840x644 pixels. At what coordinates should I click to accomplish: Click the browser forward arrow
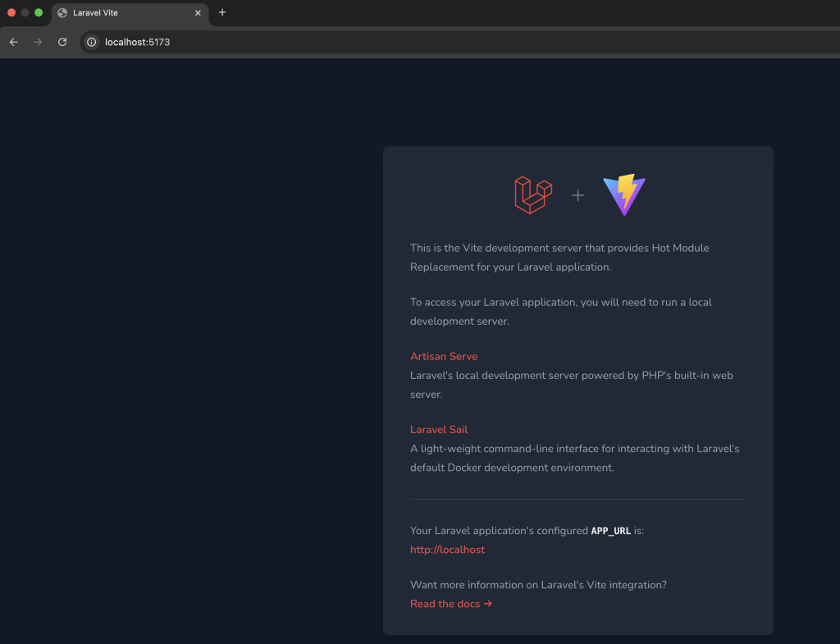coord(38,42)
